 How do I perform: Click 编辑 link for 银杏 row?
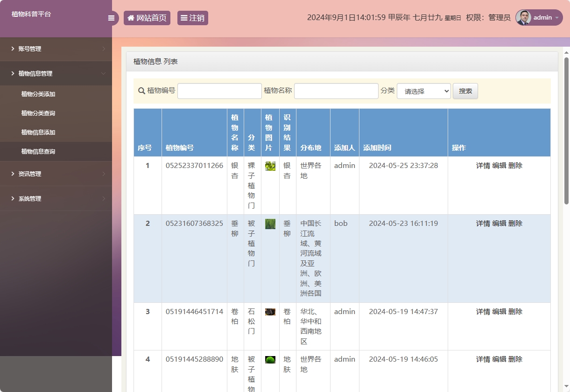click(x=499, y=166)
